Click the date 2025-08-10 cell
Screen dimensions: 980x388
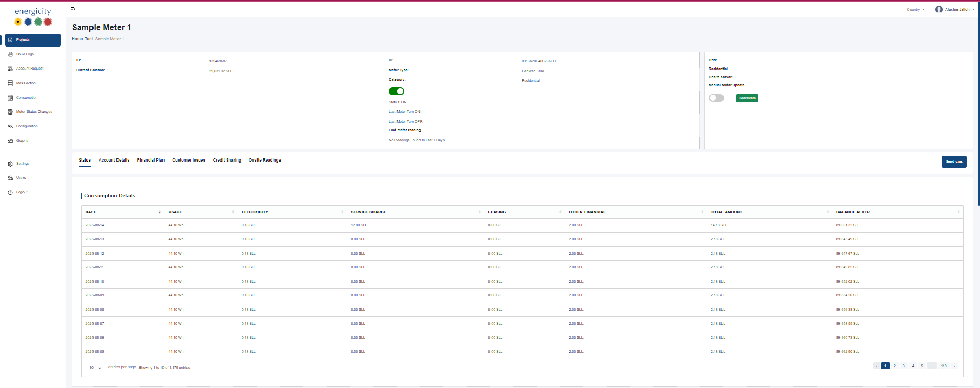(95, 282)
